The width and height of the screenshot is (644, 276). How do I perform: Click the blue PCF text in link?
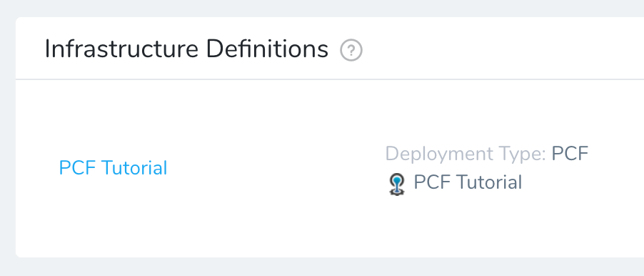[x=78, y=168]
